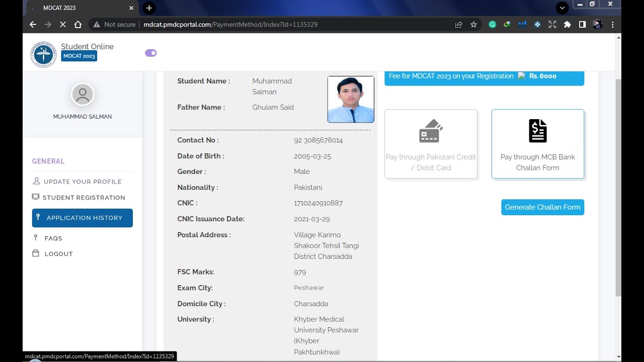The height and width of the screenshot is (362, 644).
Task: Click the MUHAMMAD SALMAN sidebar username
Action: click(x=83, y=117)
